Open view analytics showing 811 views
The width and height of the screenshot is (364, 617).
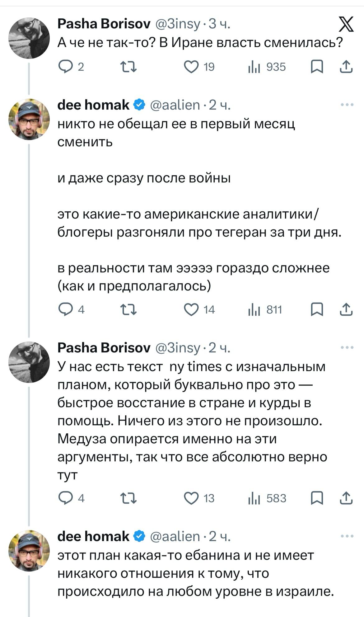[x=265, y=309]
